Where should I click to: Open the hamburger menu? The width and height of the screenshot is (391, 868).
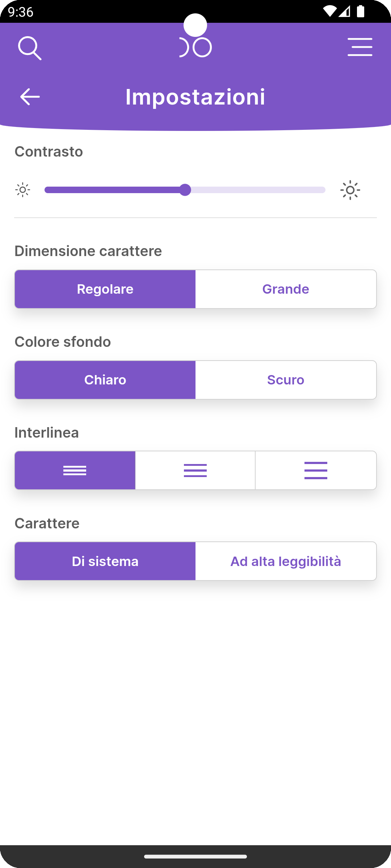(360, 47)
